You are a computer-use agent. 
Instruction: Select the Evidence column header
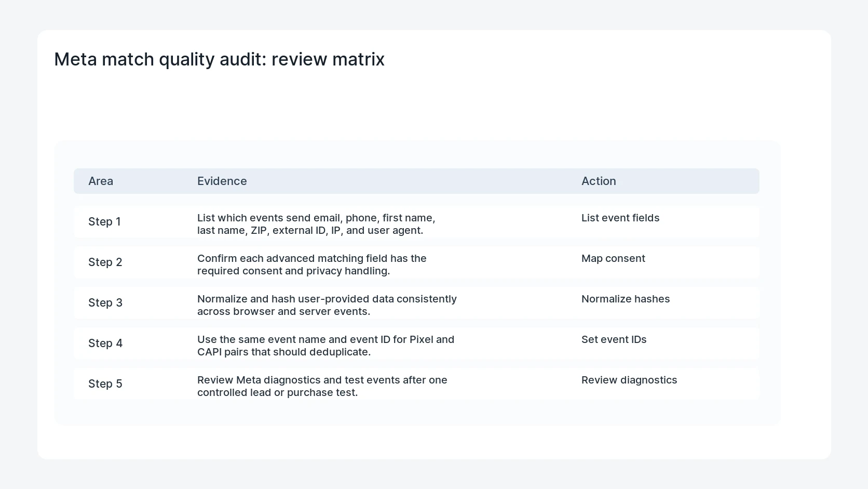pyautogui.click(x=222, y=181)
